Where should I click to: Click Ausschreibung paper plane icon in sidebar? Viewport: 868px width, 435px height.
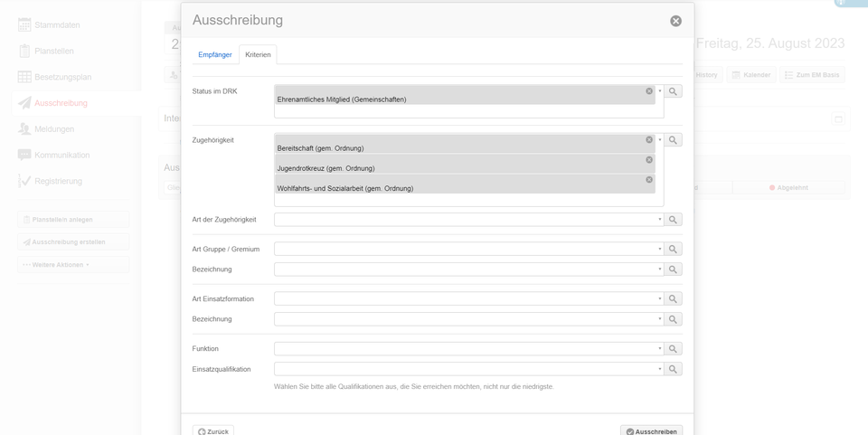pyautogui.click(x=24, y=103)
